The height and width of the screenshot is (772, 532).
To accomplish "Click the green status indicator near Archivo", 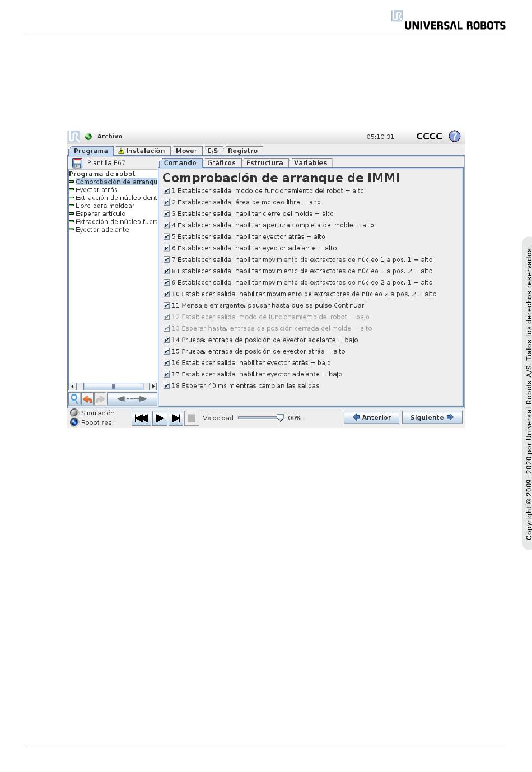I will click(88, 137).
